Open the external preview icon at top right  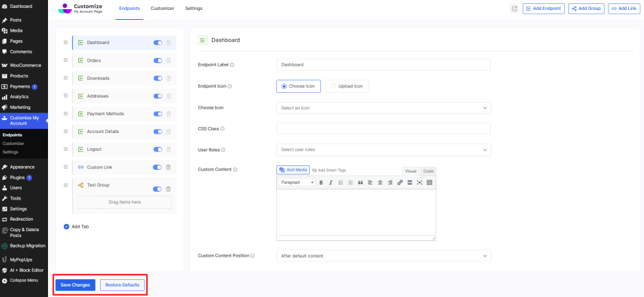(x=514, y=9)
